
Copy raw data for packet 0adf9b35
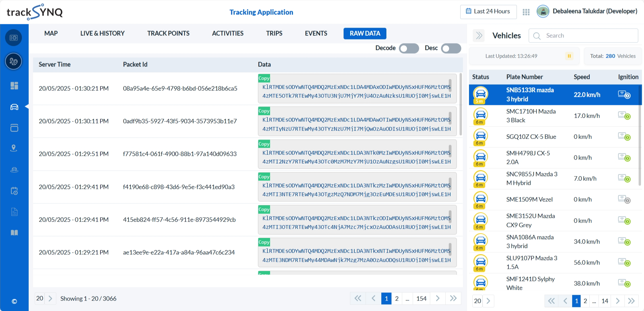point(264,111)
